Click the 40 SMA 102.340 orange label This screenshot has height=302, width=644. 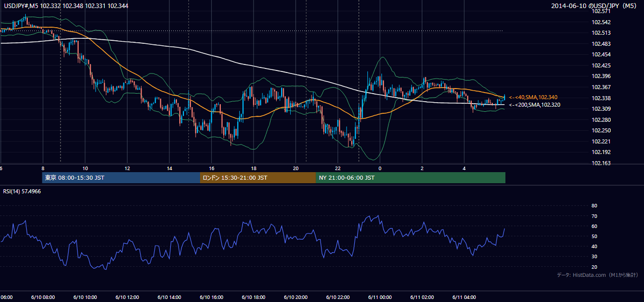click(533, 97)
